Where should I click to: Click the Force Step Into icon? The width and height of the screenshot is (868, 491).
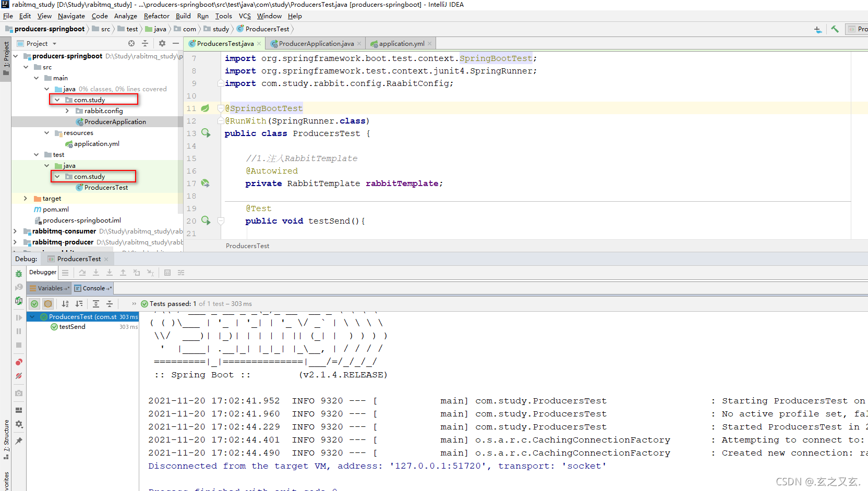pyautogui.click(x=110, y=273)
